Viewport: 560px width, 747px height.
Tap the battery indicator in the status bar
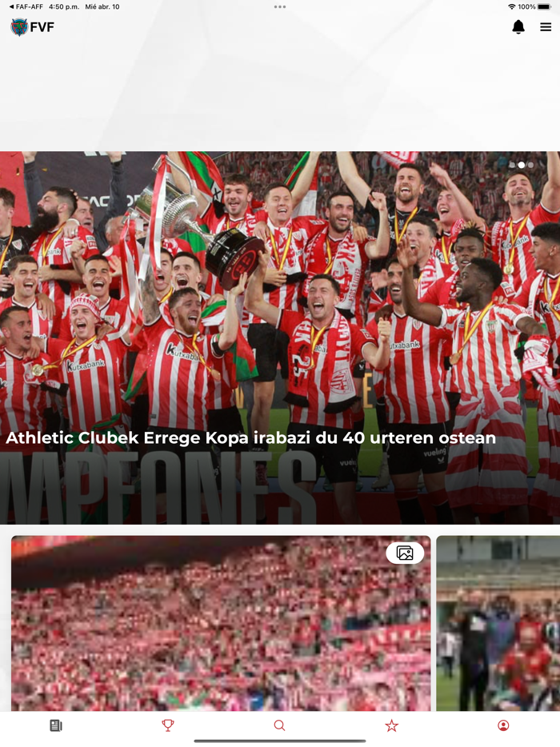pos(544,6)
